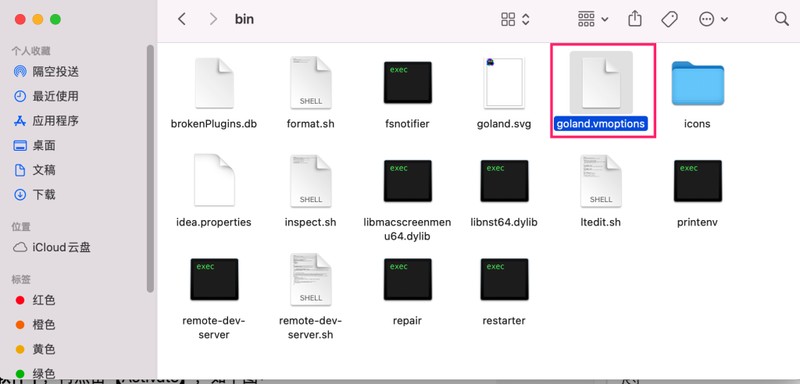Click the Edit Tags icon
Viewport: 800px width, 384px height.
[x=669, y=19]
